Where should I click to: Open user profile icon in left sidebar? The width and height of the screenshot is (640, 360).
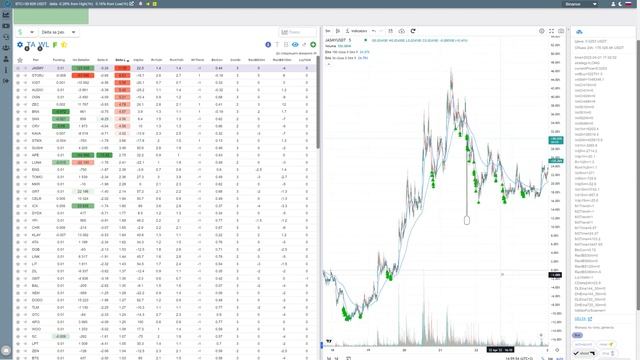tap(6, 59)
